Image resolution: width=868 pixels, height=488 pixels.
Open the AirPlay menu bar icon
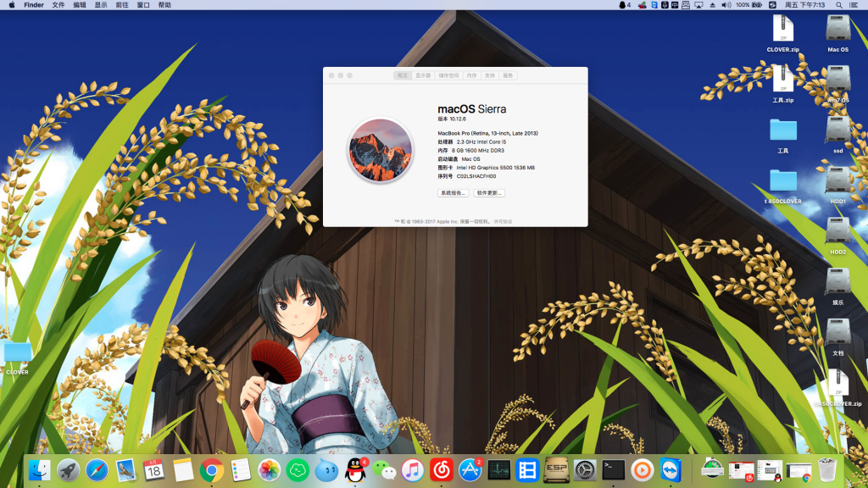pyautogui.click(x=698, y=5)
